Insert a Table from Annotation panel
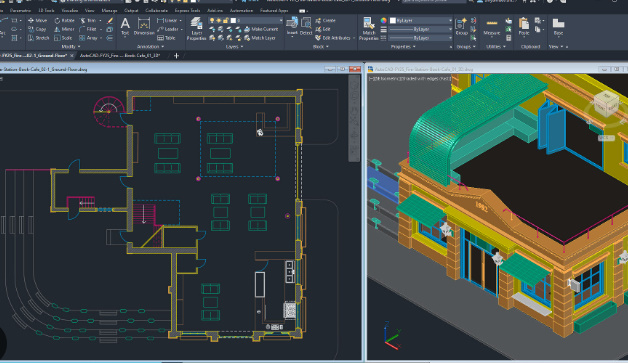Viewport: 628px width, 363px height. coord(167,38)
